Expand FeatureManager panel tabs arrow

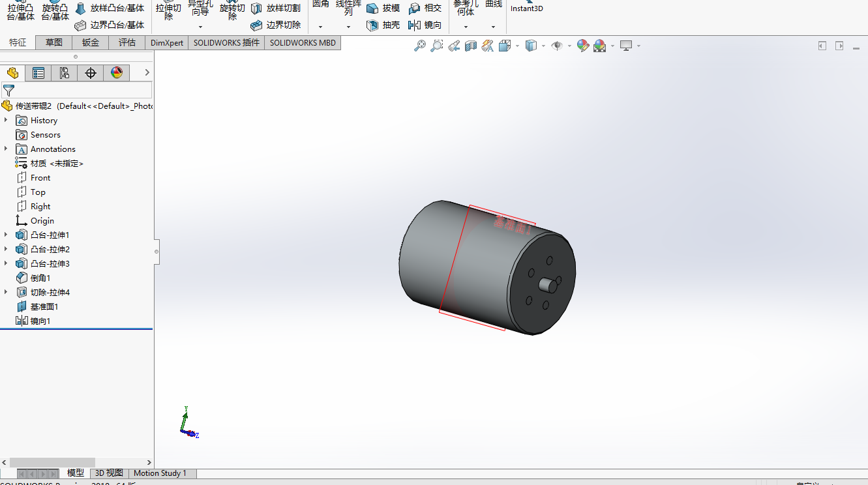click(147, 72)
